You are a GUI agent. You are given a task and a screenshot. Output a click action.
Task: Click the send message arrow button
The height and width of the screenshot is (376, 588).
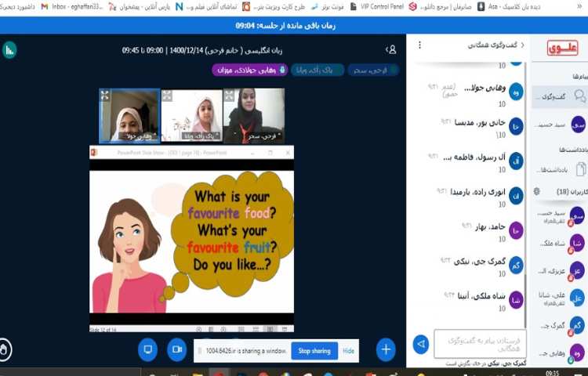pos(421,343)
